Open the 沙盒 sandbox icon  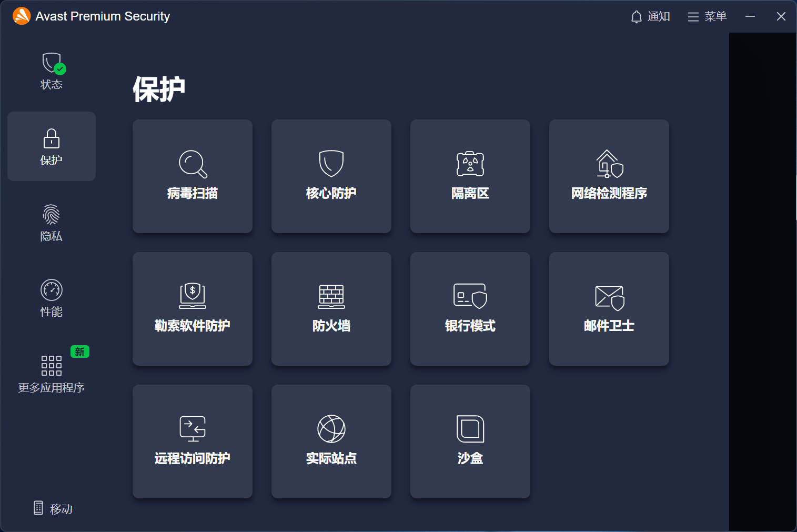tap(470, 429)
